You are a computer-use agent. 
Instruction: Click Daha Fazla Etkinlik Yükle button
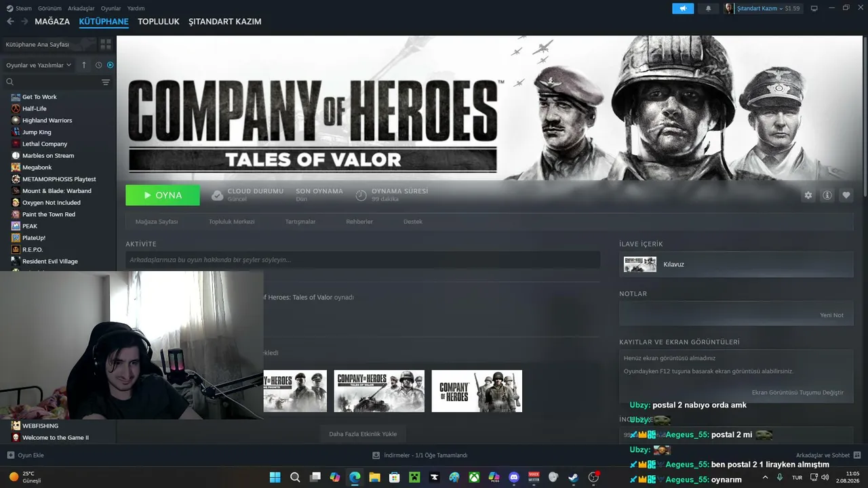tap(363, 434)
